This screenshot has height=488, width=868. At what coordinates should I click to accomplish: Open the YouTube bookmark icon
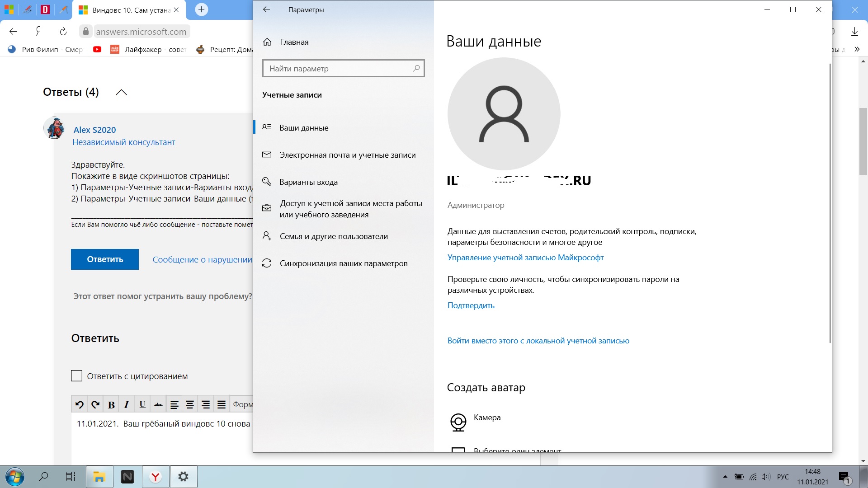point(97,49)
